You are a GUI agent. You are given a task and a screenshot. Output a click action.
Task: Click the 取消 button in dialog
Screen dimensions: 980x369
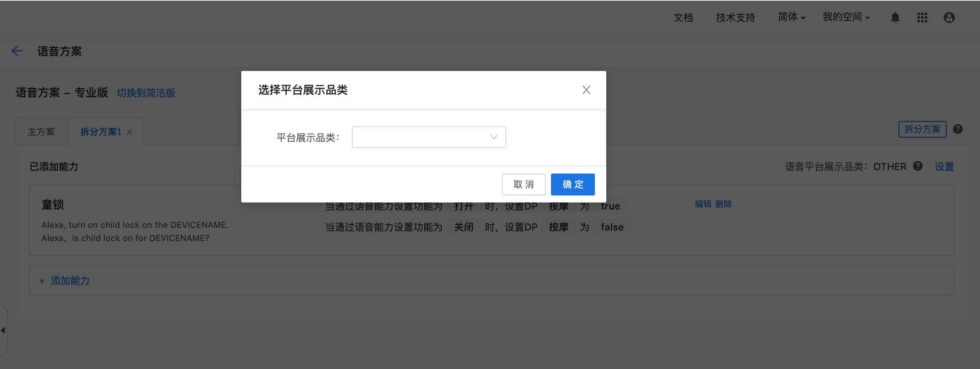(523, 184)
